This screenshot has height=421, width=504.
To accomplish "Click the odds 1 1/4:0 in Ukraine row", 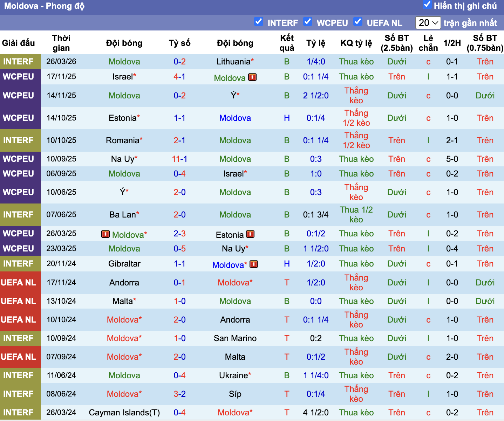I will click(316, 375).
